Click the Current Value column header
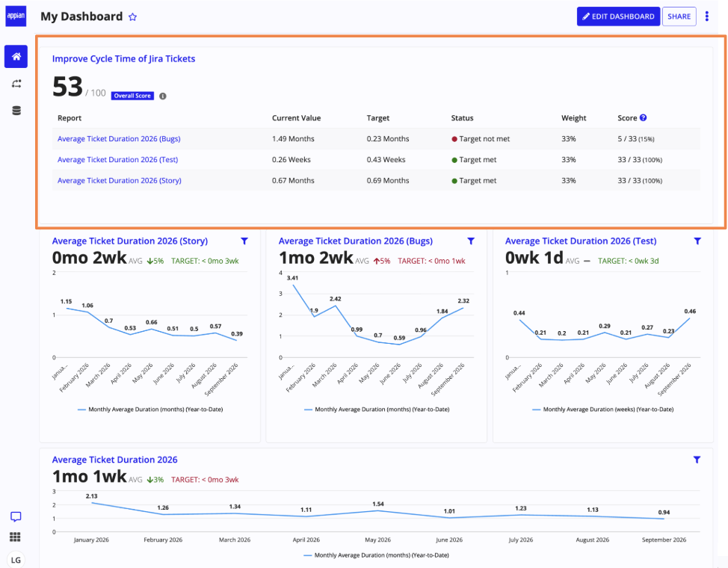This screenshot has width=728, height=568. pos(296,118)
